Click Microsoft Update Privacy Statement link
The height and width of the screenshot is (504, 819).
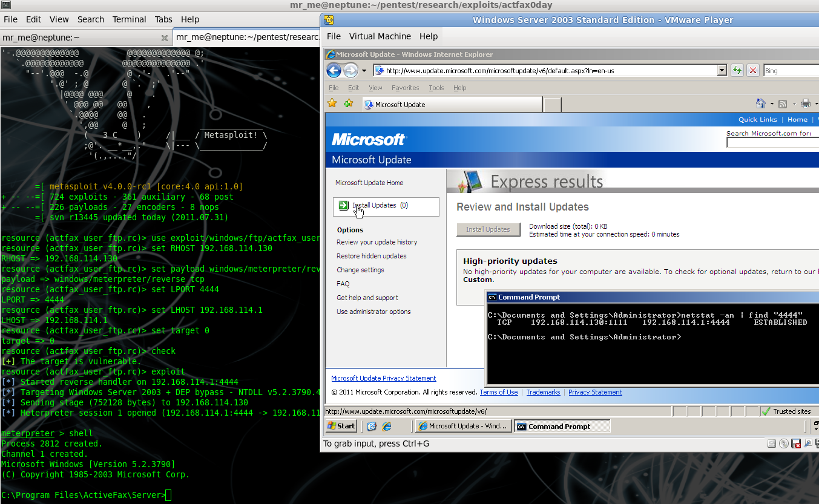click(x=384, y=378)
